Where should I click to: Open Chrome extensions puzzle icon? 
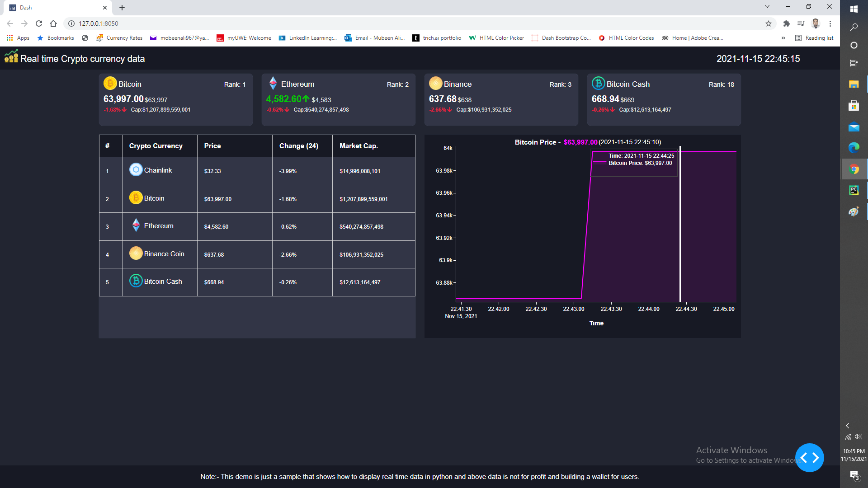786,23
